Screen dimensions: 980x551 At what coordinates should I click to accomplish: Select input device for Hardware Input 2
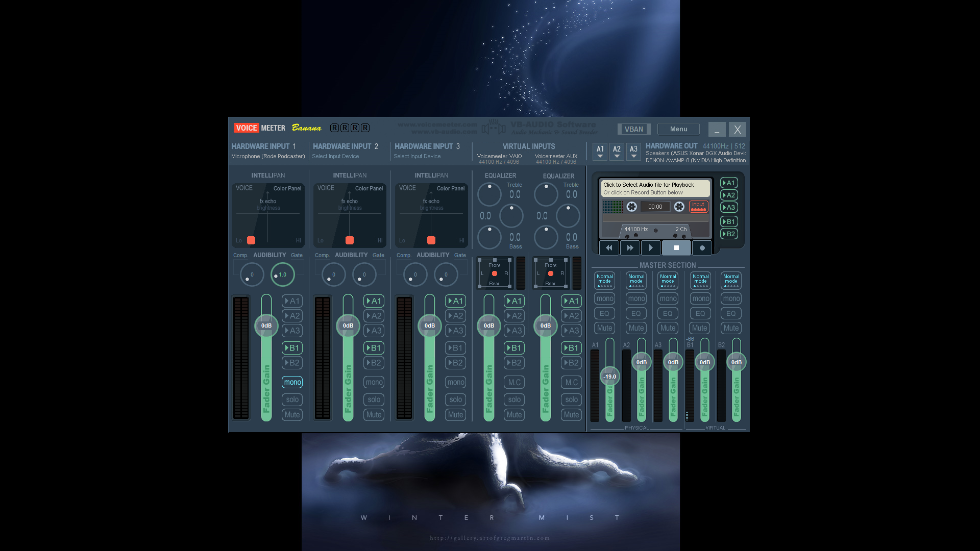[335, 157]
